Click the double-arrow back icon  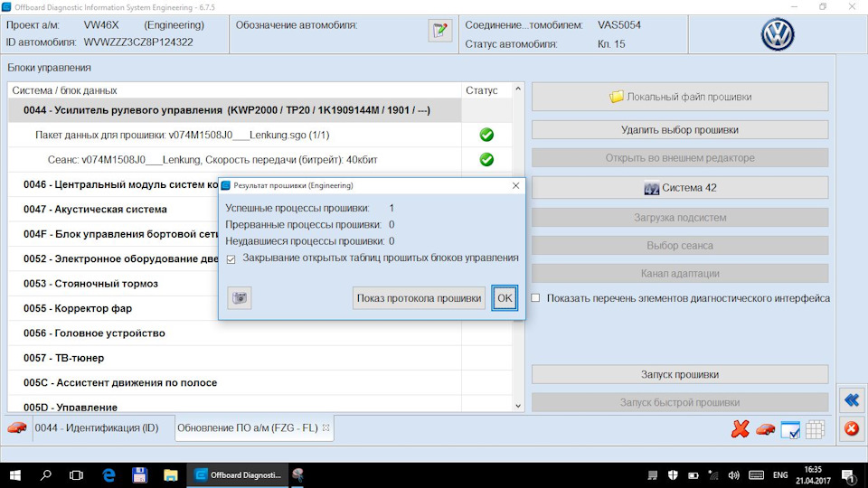coord(852,399)
